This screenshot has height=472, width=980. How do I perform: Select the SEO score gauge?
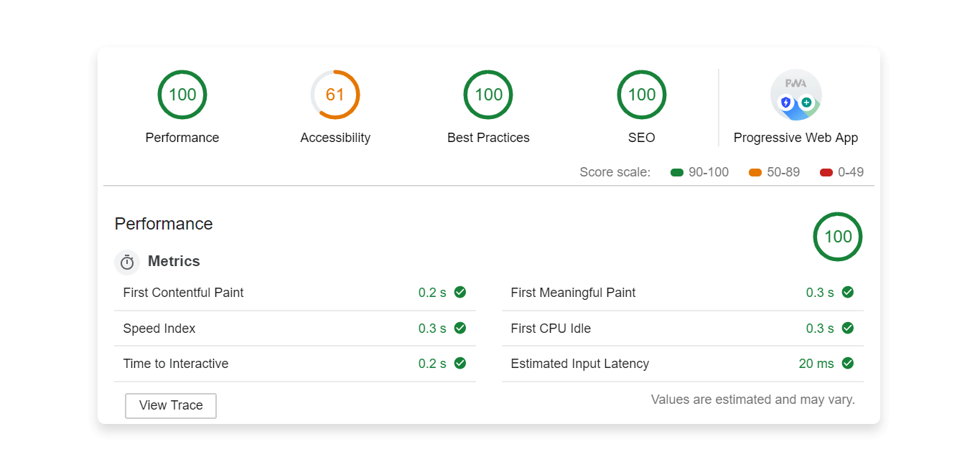(641, 95)
